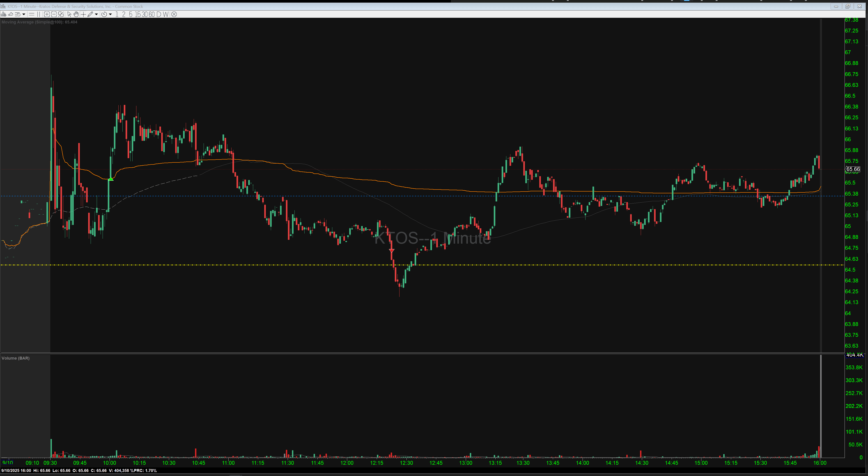Activate the arrow pointer mode
This screenshot has width=868, height=476.
[69, 14]
